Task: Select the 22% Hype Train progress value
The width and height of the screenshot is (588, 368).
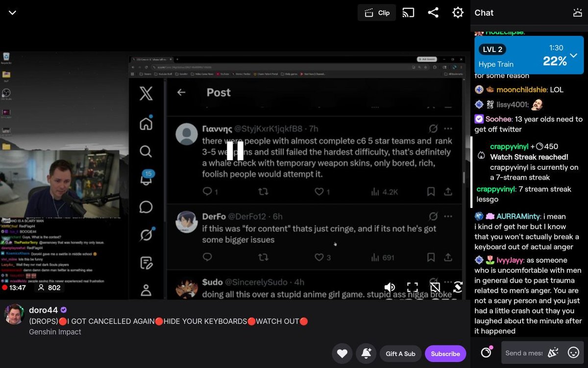Action: tap(555, 61)
